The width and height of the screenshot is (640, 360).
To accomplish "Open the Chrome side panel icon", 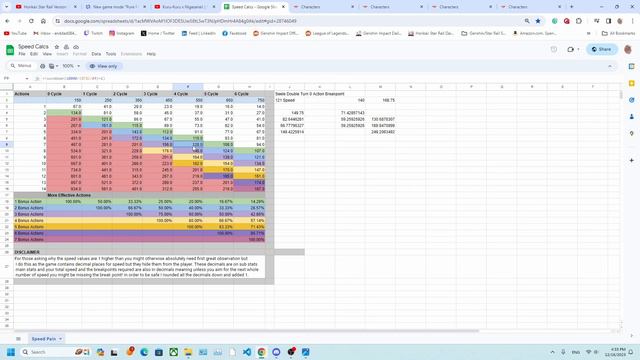I will click(x=609, y=21).
